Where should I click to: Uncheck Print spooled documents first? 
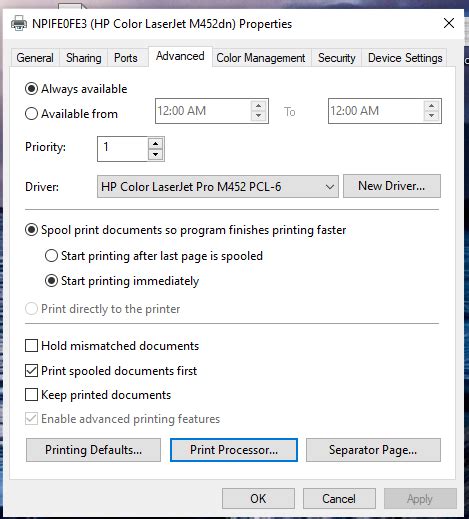[x=31, y=370]
